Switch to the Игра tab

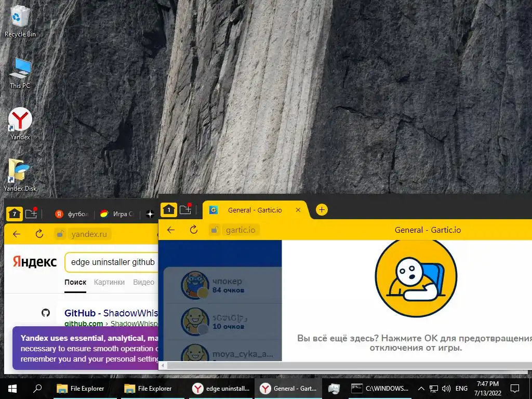[x=117, y=214]
